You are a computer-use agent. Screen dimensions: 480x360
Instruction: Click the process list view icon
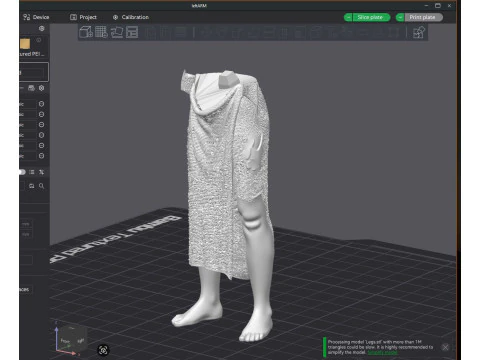coord(32,172)
